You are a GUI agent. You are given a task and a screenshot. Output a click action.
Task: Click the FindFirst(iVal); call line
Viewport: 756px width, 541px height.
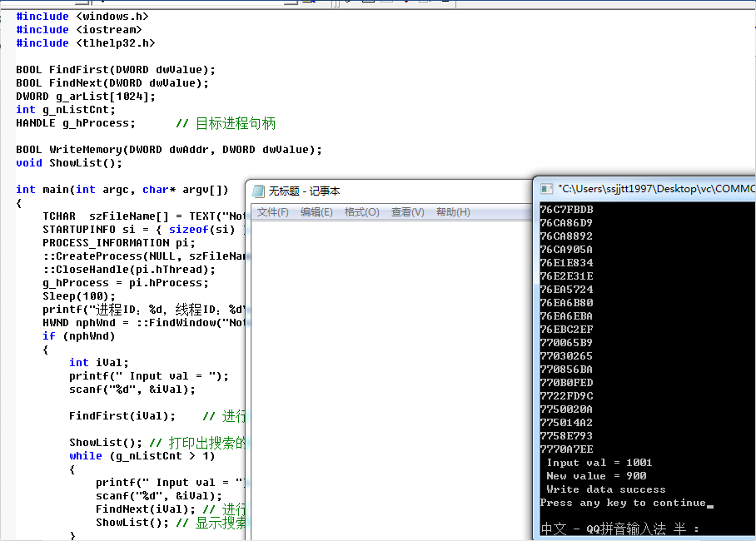122,416
